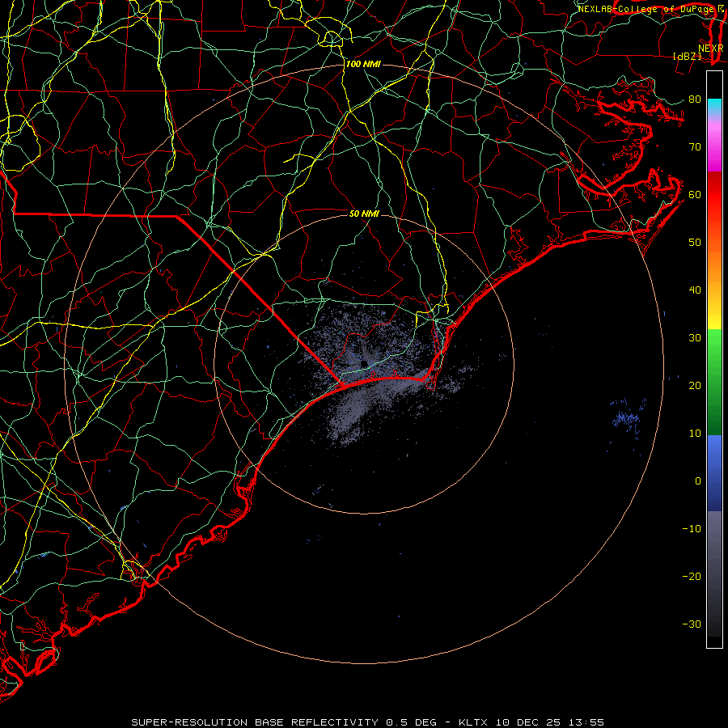The width and height of the screenshot is (728, 728).
Task: Click the -20 value on dBZ scale
Action: pos(692,577)
